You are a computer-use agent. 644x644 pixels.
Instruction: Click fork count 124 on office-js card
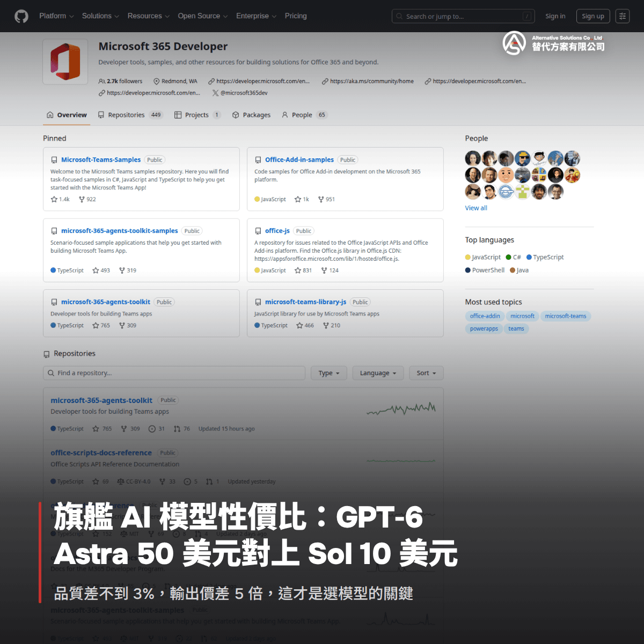pyautogui.click(x=330, y=270)
